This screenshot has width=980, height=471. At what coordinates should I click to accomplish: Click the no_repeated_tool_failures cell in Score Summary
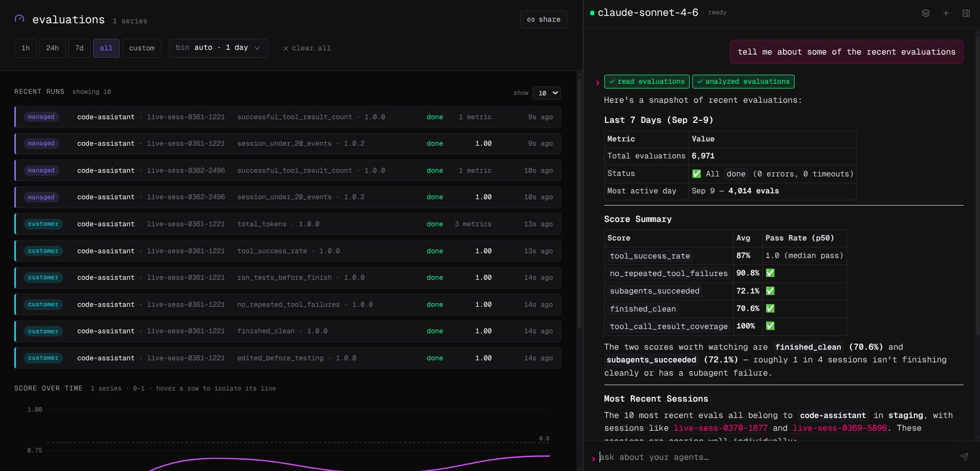pyautogui.click(x=669, y=273)
